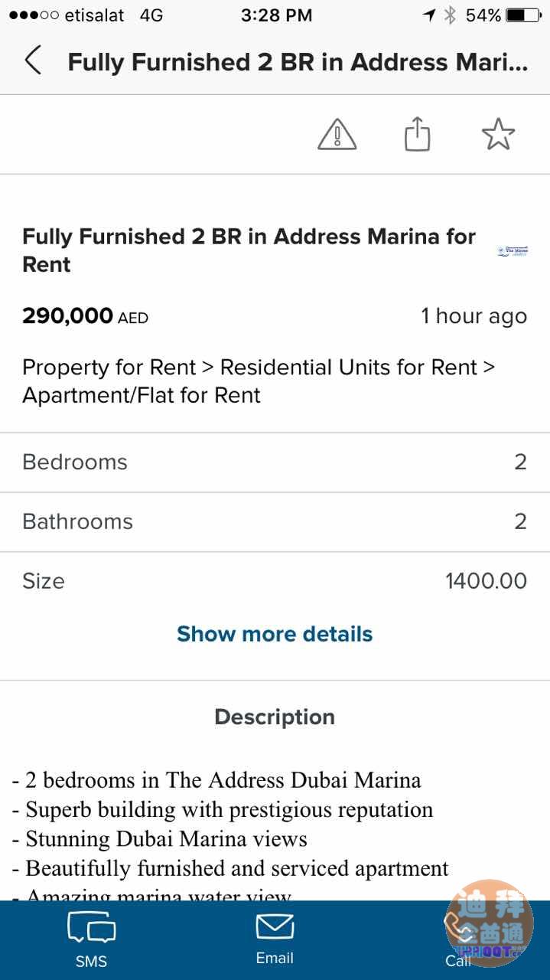Open Residential Units for Rent breadcrumb
Screen dimensions: 550x980
pos(348,367)
